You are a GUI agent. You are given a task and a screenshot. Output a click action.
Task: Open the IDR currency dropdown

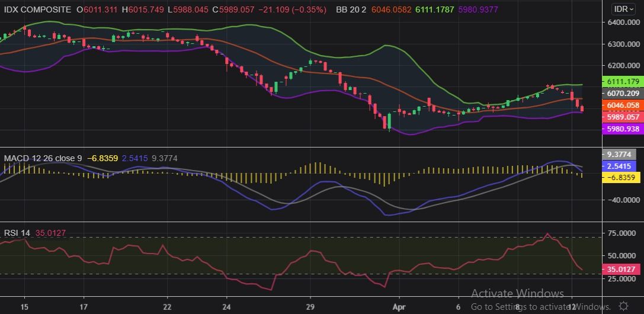point(624,9)
